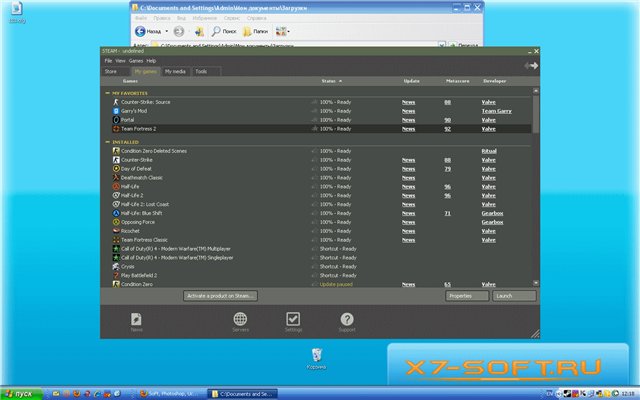Click the Team Fortress 2 game icon
Image resolution: width=640 pixels, height=400 pixels.
[x=116, y=129]
